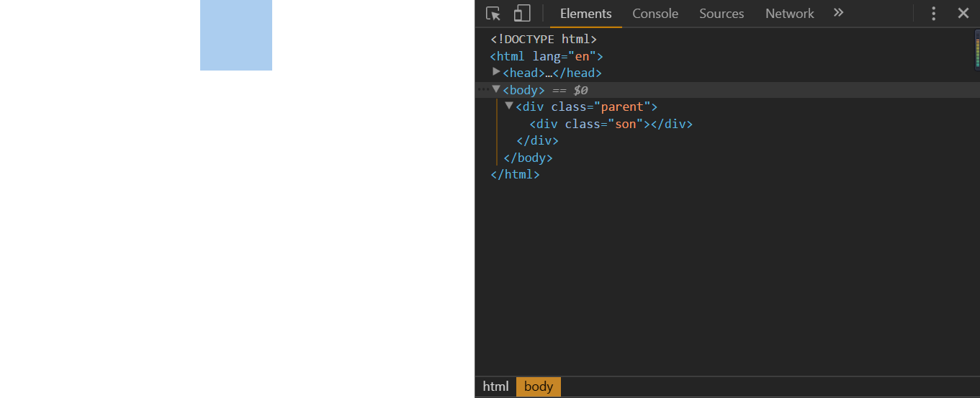Close the DevTools panel
Image resolution: width=980 pixels, height=398 pixels.
pyautogui.click(x=963, y=13)
